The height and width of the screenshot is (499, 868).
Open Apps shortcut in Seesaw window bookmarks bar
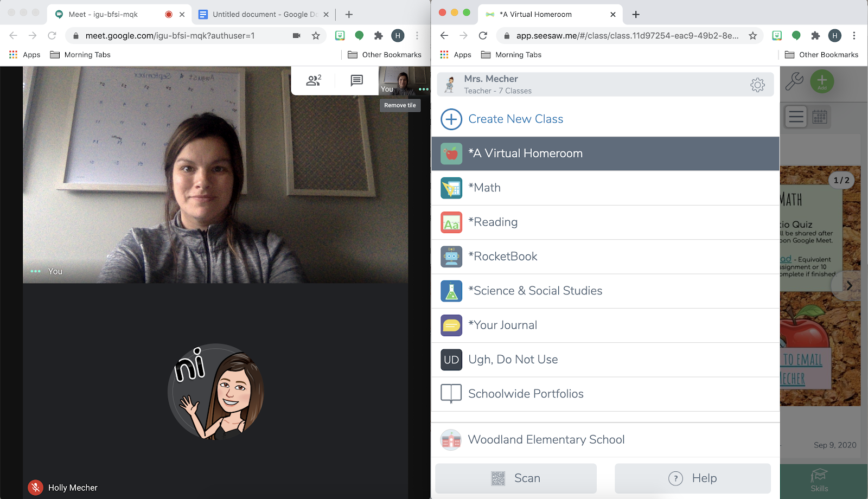pyautogui.click(x=456, y=55)
